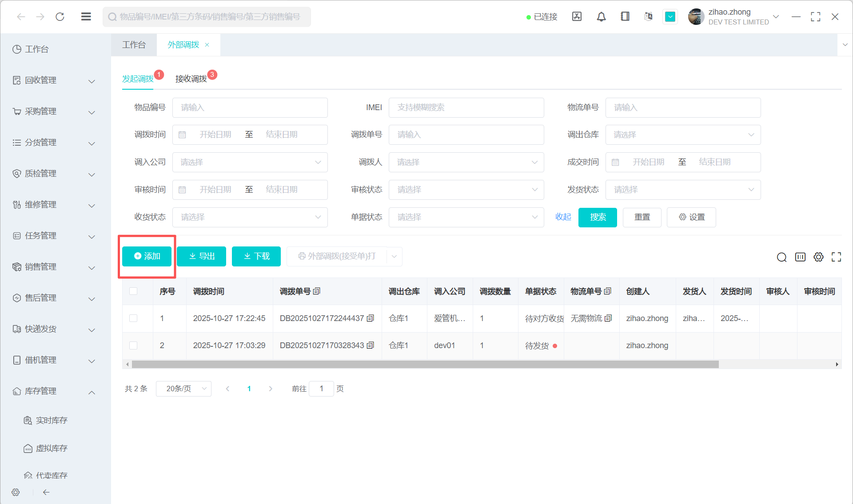Click the table fullscreen icon
This screenshot has height=504, width=853.
(836, 257)
